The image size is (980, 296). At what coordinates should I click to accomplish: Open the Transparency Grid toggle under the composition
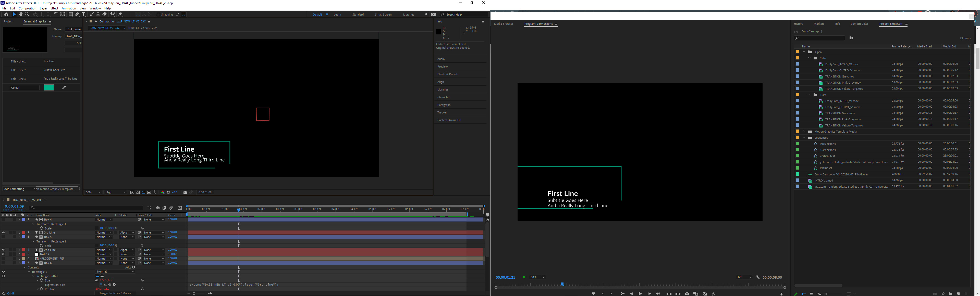[x=138, y=192]
